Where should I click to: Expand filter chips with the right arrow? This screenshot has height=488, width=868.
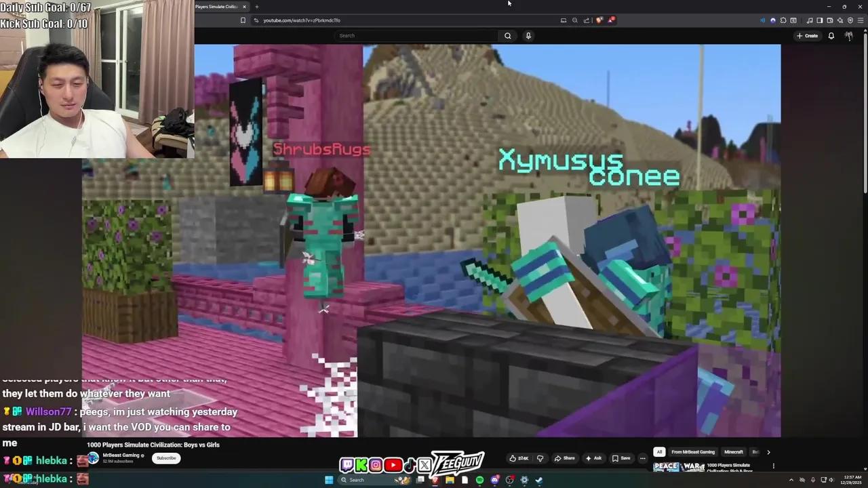(x=768, y=452)
